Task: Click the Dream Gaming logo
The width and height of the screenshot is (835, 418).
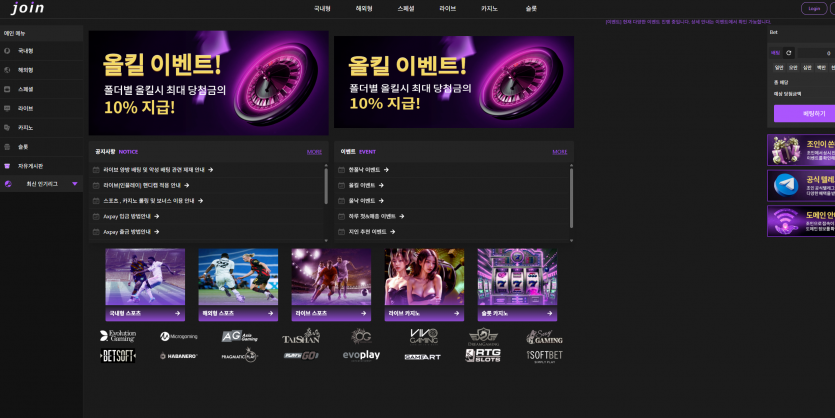Action: coord(484,337)
